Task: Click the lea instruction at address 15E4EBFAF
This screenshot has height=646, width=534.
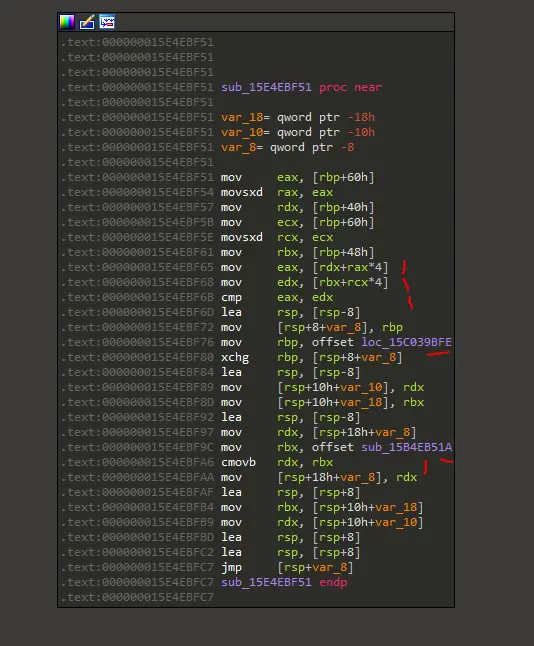Action: pyautogui.click(x=290, y=493)
